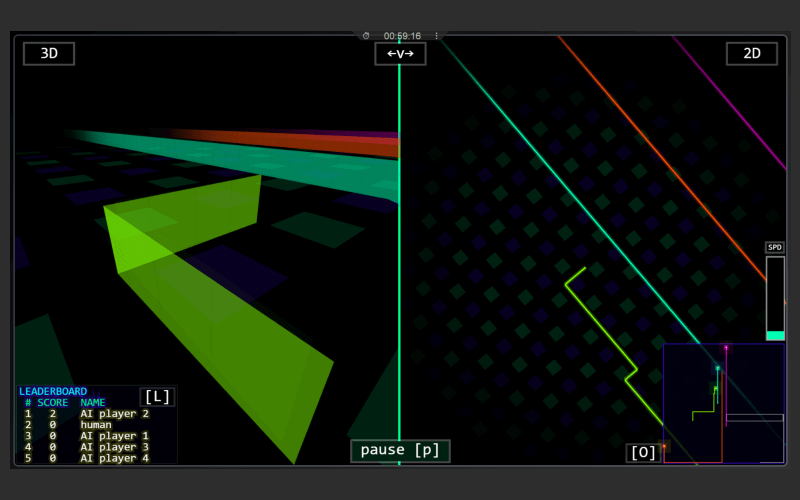This screenshot has width=800, height=500.
Task: Click the elapsed time 00:59:16 display
Action: click(x=402, y=36)
